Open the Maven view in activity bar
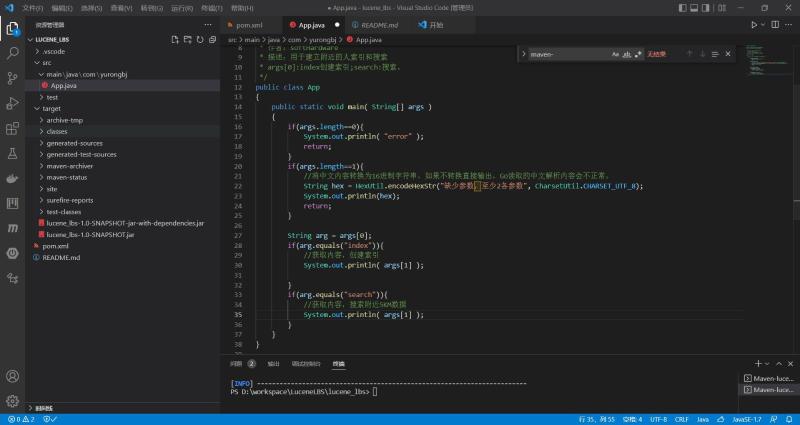The image size is (800, 425). 12,228
